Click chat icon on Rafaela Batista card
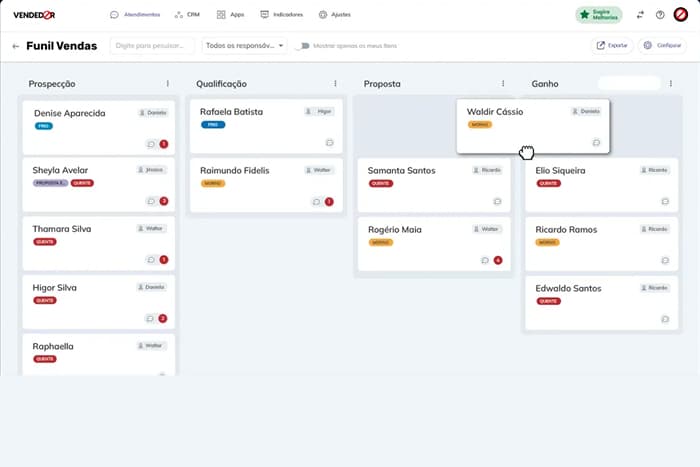 pyautogui.click(x=329, y=143)
